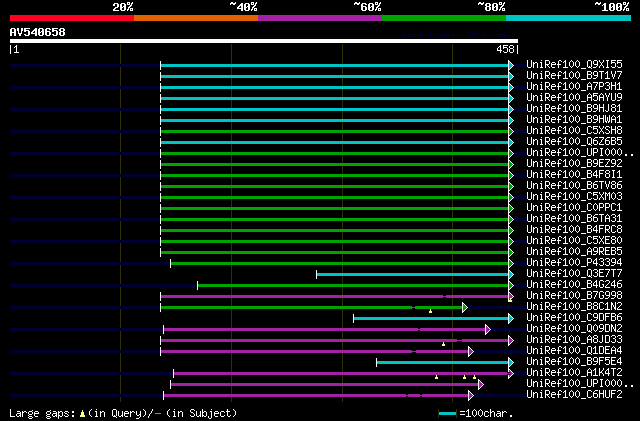Open the UniRef100_Q9XI55 hit label
Image resolution: width=640 pixels, height=421 pixels.
point(574,65)
